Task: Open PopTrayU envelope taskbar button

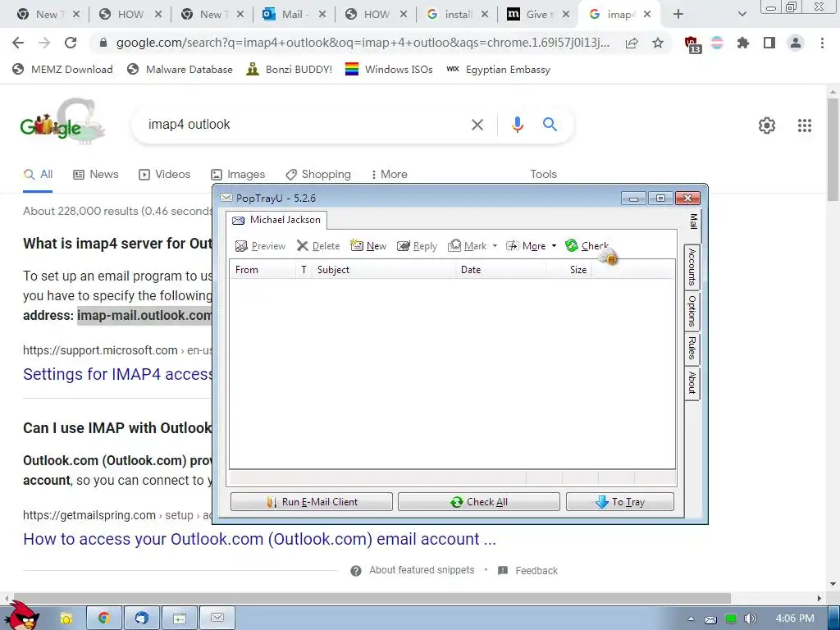Action: [x=217, y=619]
